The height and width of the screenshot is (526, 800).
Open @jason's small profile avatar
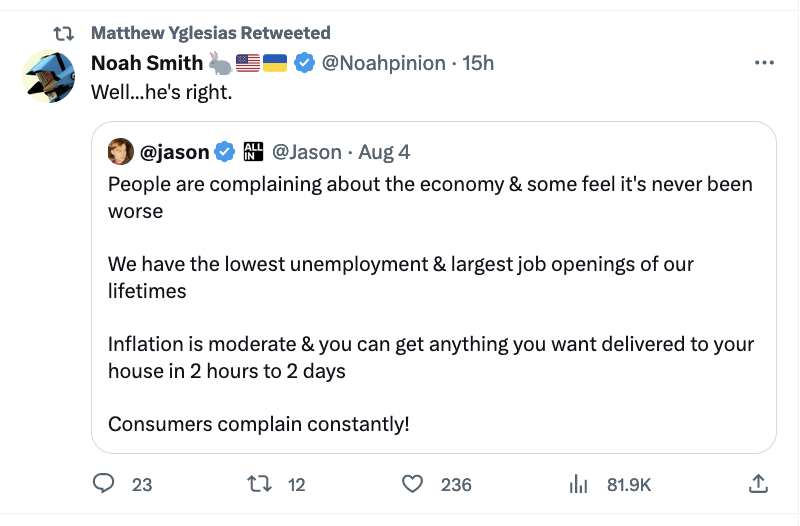pyautogui.click(x=121, y=152)
